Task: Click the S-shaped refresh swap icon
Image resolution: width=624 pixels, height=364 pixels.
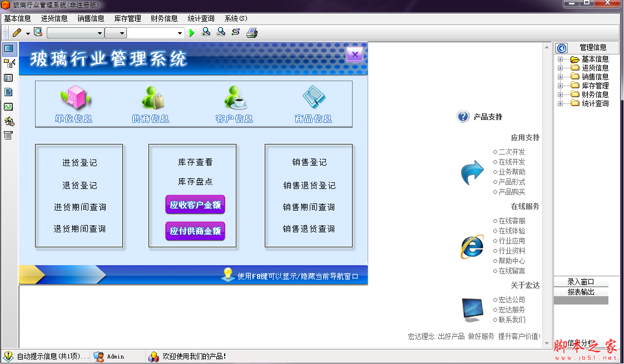Action: pyautogui.click(x=236, y=32)
